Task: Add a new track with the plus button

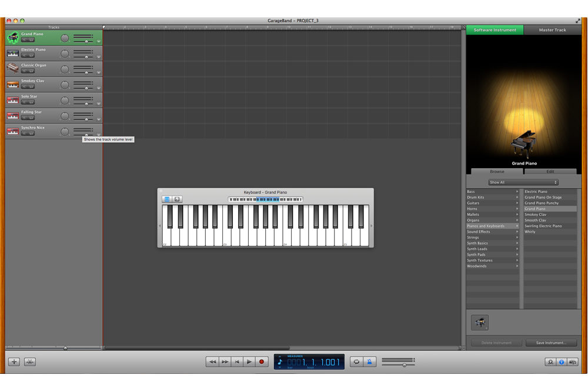Action: [14, 362]
